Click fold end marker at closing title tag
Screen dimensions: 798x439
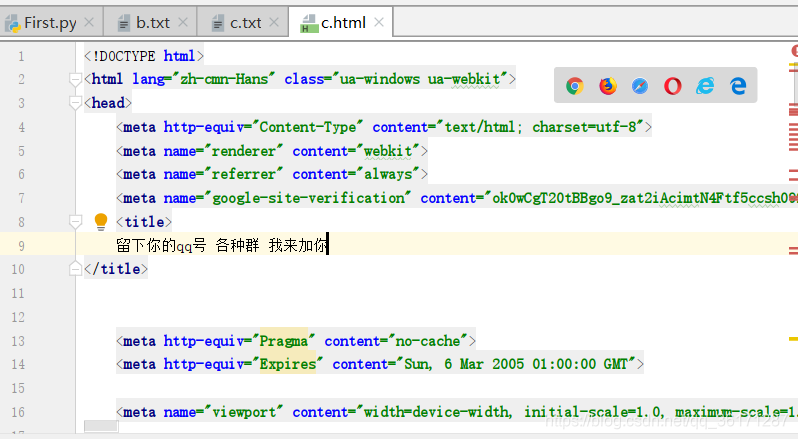pyautogui.click(x=75, y=269)
